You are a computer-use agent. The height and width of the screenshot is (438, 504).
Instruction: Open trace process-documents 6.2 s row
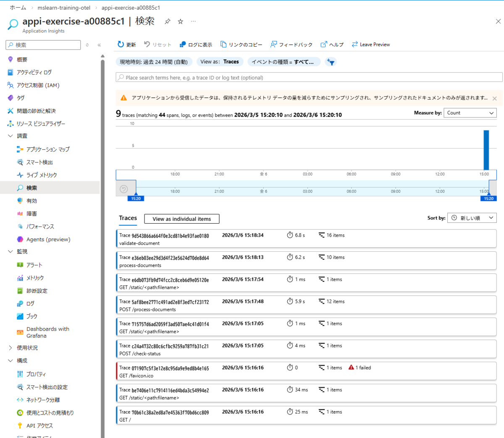point(306,261)
